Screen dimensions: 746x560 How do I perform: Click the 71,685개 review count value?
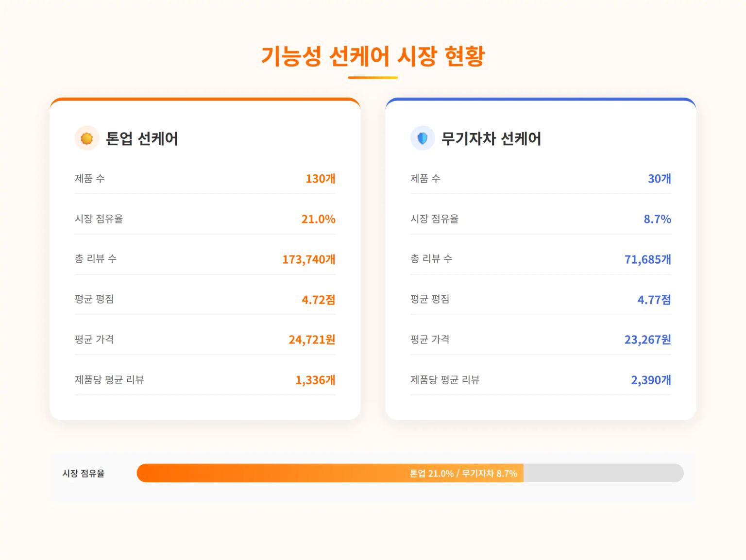pyautogui.click(x=647, y=259)
